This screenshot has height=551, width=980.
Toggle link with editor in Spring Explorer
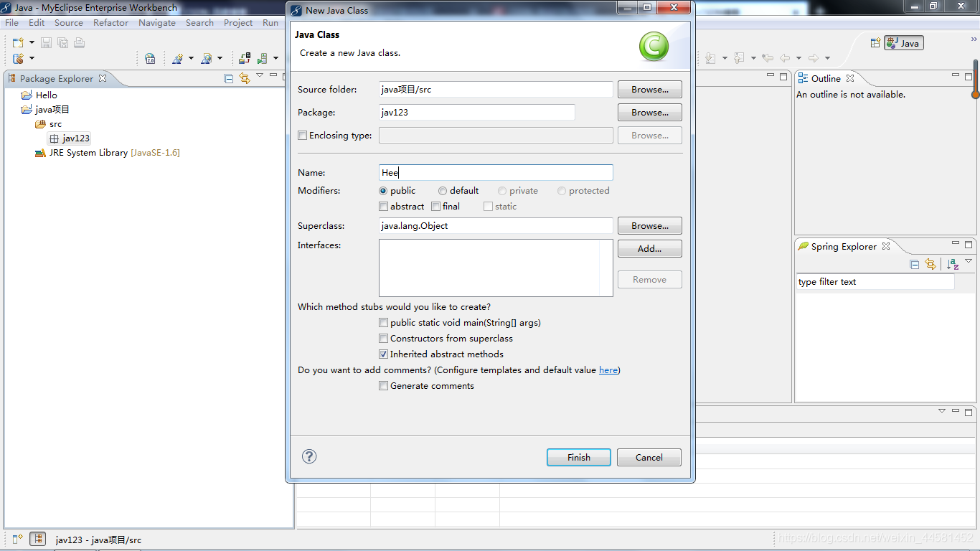click(x=930, y=264)
